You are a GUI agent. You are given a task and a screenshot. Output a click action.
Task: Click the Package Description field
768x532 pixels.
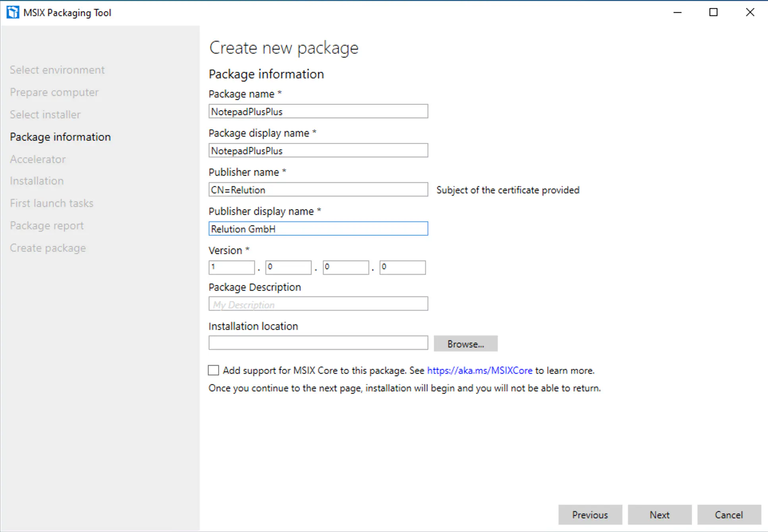click(x=318, y=304)
